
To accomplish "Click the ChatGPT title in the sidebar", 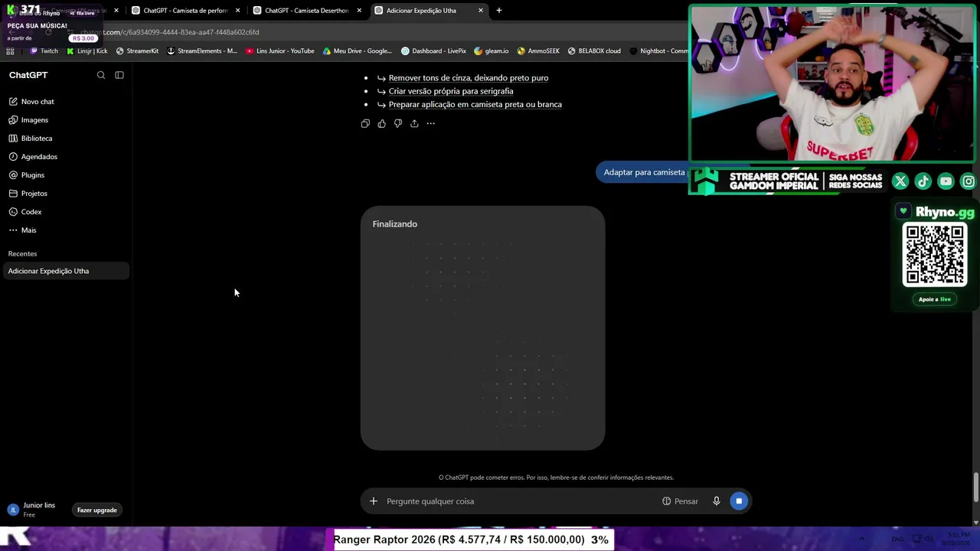I will click(x=28, y=75).
